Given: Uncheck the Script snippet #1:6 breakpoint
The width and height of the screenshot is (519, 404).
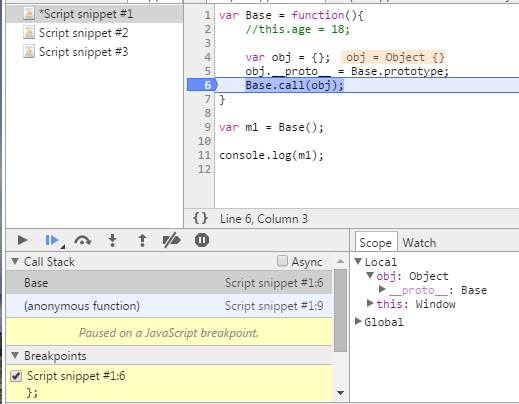Looking at the screenshot, I should pos(16,376).
